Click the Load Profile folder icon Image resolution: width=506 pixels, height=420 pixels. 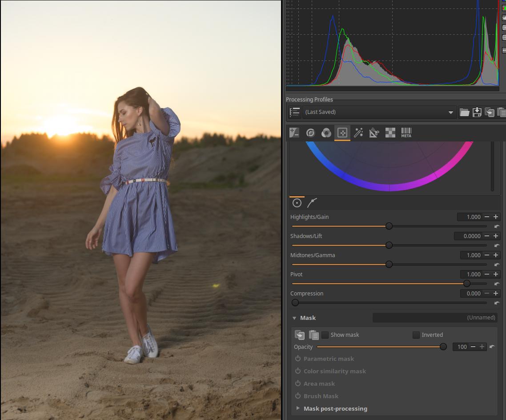[464, 112]
